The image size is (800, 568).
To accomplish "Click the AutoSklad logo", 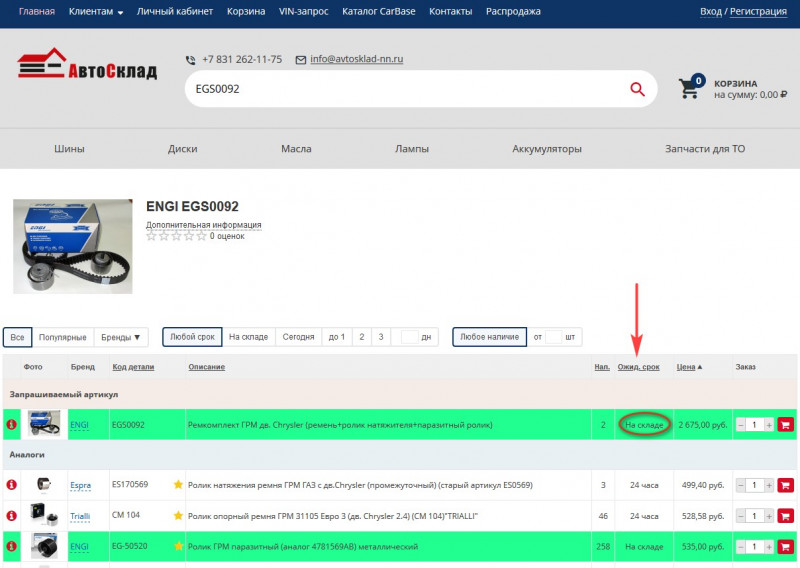I will point(87,65).
